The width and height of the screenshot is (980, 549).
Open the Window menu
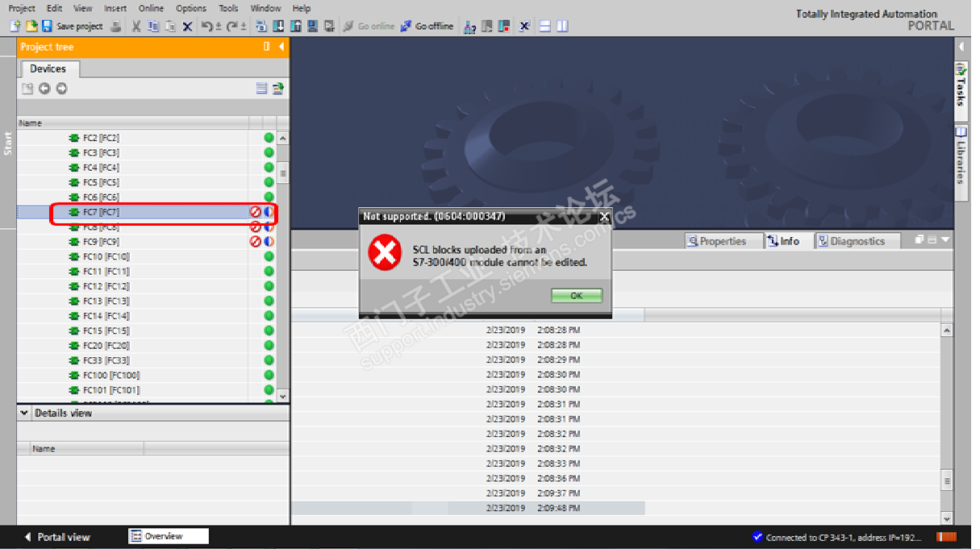[265, 8]
